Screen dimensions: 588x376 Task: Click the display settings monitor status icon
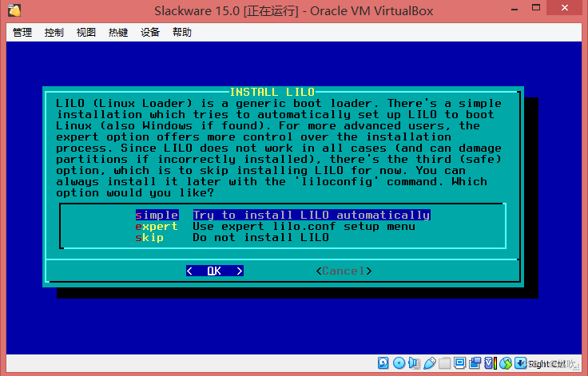click(x=459, y=363)
